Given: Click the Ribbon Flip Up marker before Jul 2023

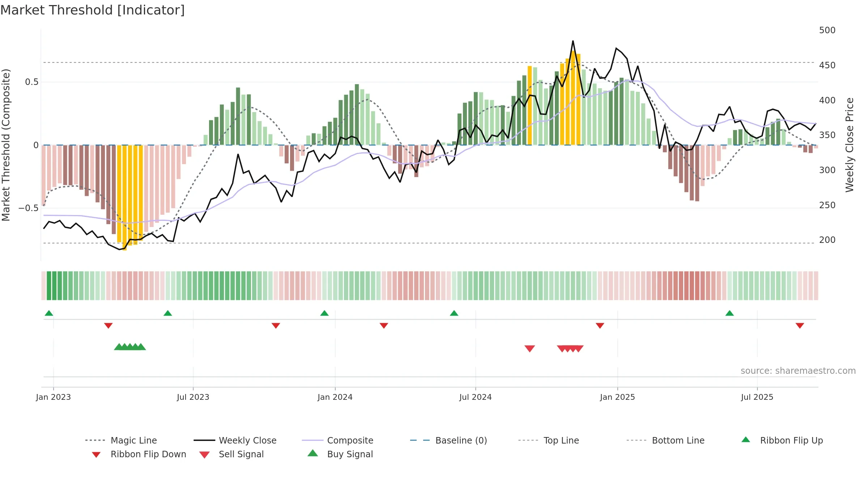Looking at the screenshot, I should click(168, 313).
